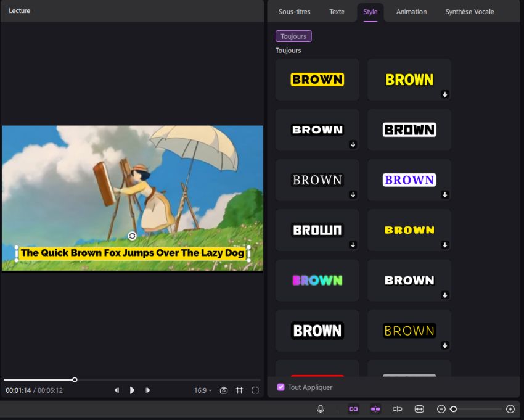Step back one frame
This screenshot has width=524, height=420.
pos(117,390)
